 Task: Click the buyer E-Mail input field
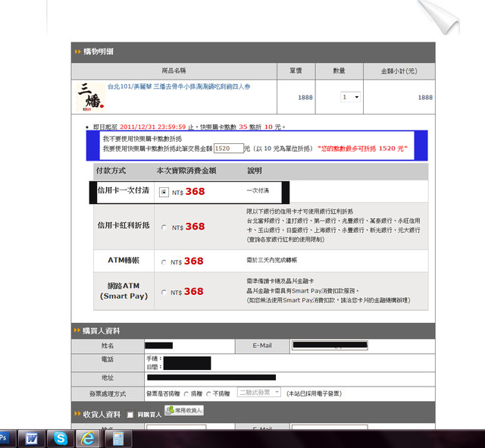[x=329, y=346]
